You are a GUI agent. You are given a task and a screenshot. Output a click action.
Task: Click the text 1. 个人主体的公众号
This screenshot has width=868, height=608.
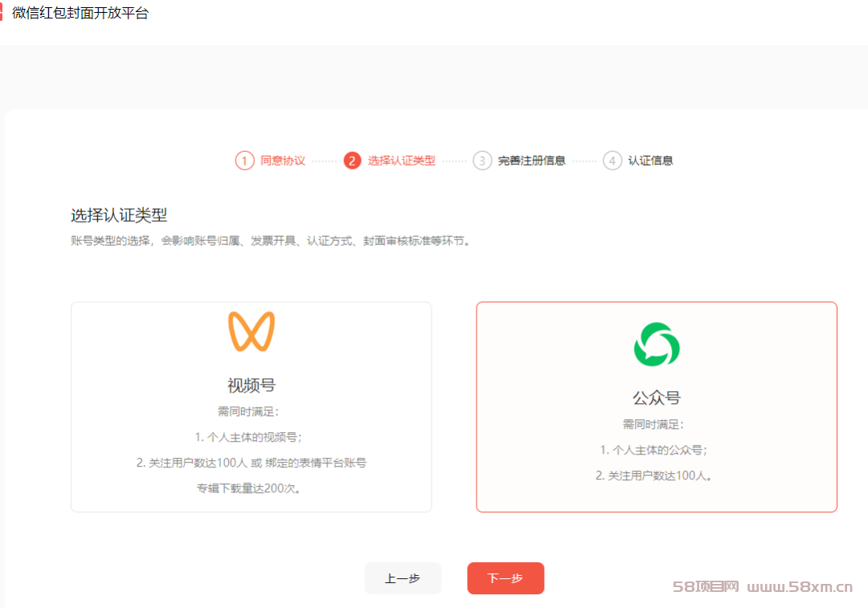[x=653, y=450]
